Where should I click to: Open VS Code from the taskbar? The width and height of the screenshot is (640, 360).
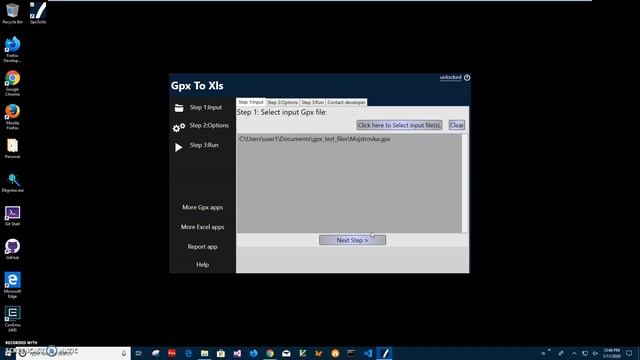[368, 353]
